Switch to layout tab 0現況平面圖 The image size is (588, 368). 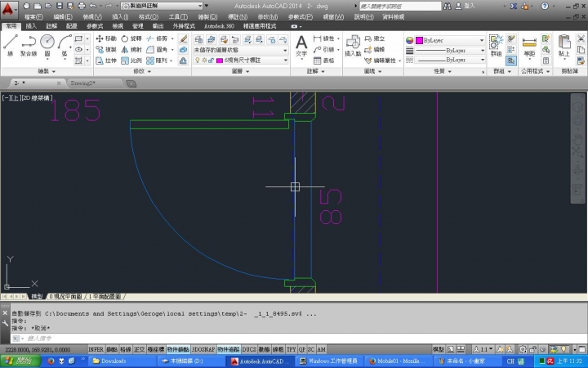[x=65, y=296]
